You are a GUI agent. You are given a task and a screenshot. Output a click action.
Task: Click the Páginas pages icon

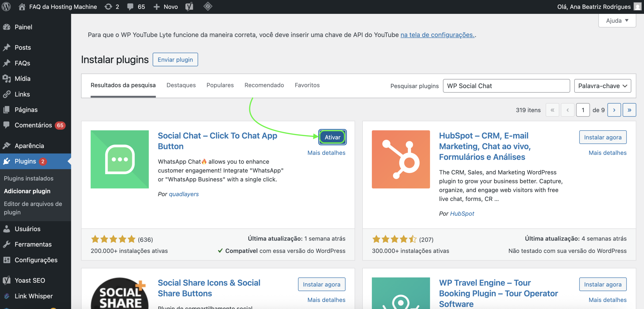[7, 110]
